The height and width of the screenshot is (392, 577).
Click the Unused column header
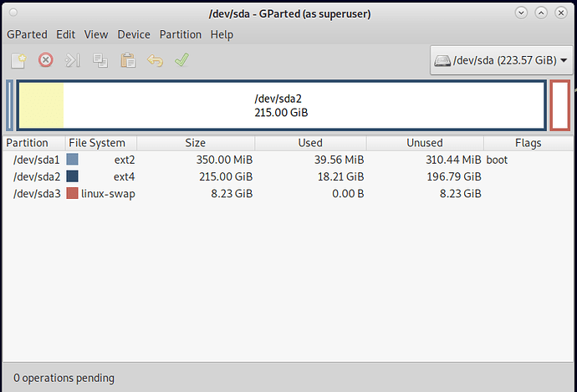425,143
